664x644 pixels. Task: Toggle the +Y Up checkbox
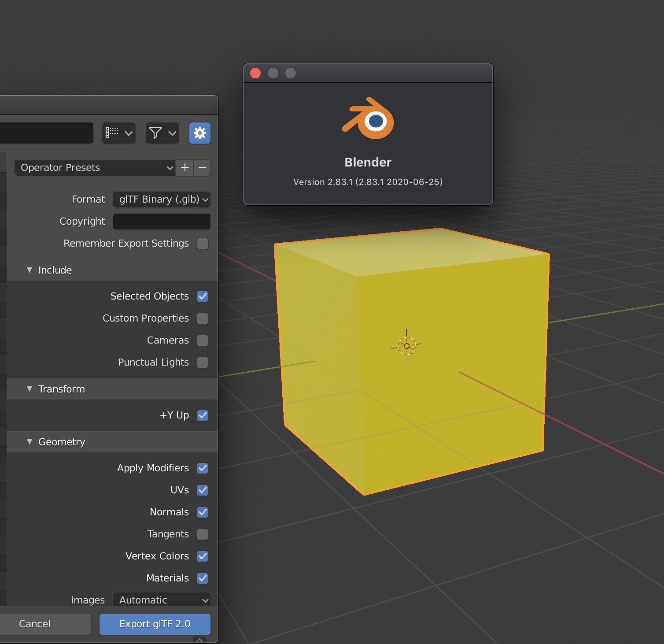click(x=203, y=415)
